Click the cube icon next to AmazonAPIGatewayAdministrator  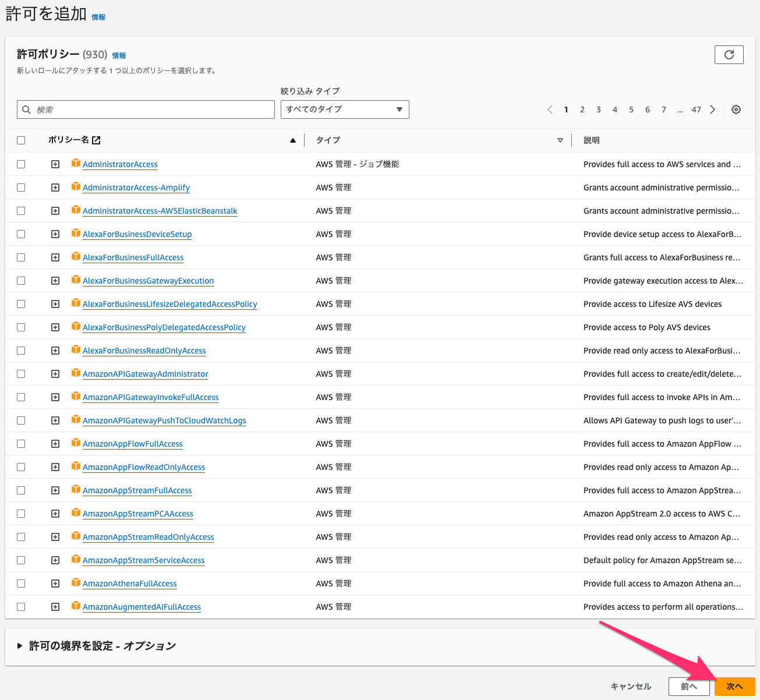[76, 373]
